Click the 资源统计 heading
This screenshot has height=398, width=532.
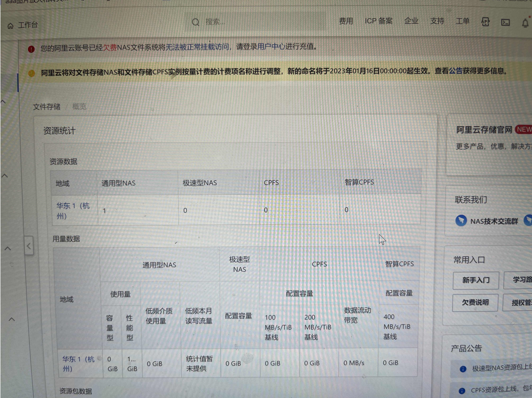click(59, 131)
